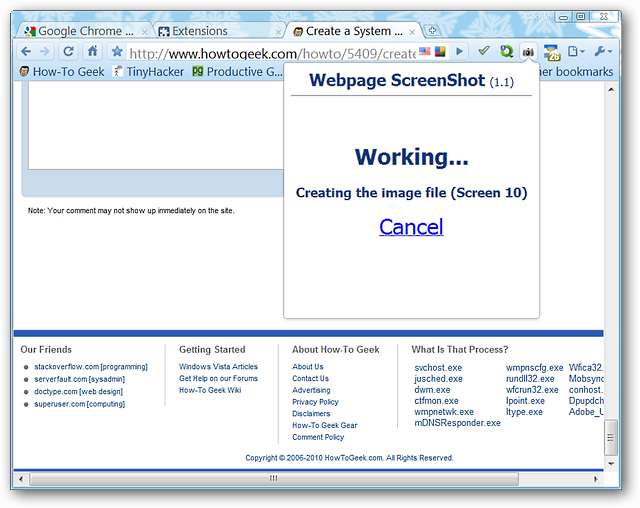Open the Page menu dropdown

point(576,51)
